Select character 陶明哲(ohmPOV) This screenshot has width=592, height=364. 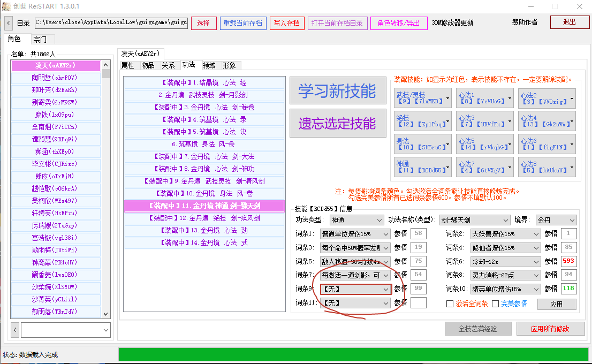point(56,78)
